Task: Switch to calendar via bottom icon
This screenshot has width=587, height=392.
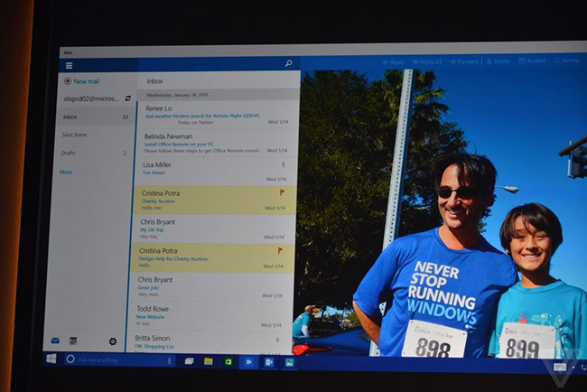Action: coord(73,341)
